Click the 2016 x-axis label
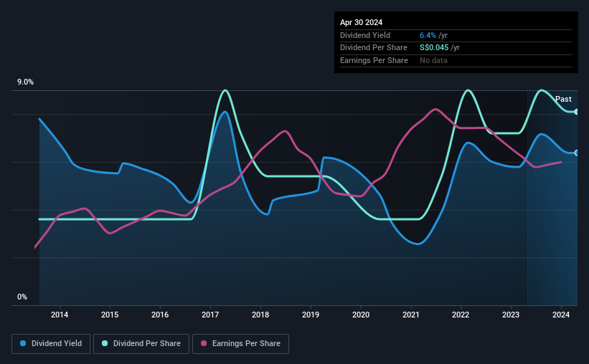 160,315
